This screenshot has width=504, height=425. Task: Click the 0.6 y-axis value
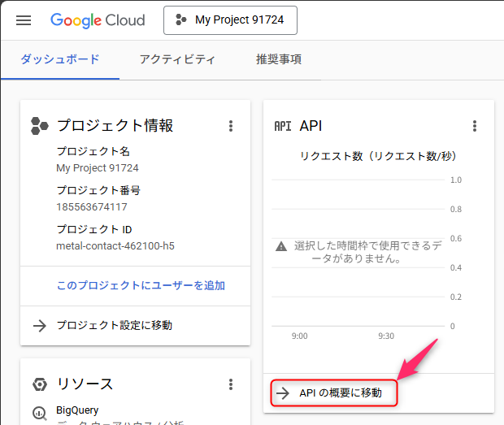click(x=456, y=238)
